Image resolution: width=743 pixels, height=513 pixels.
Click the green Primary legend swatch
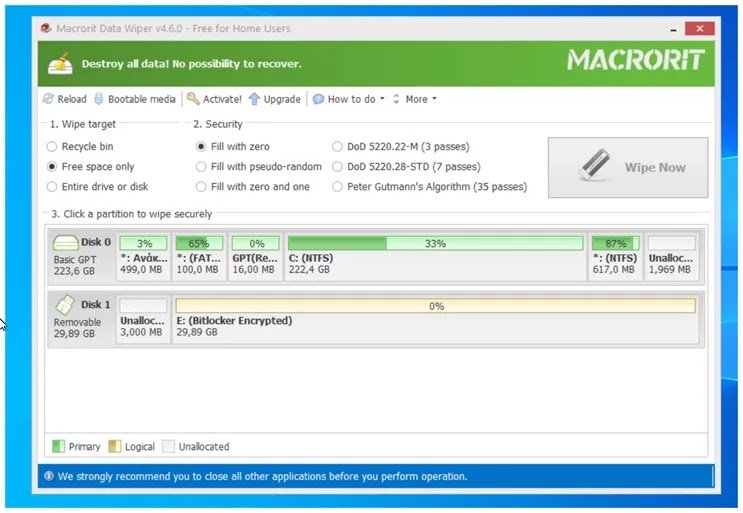[x=58, y=446]
